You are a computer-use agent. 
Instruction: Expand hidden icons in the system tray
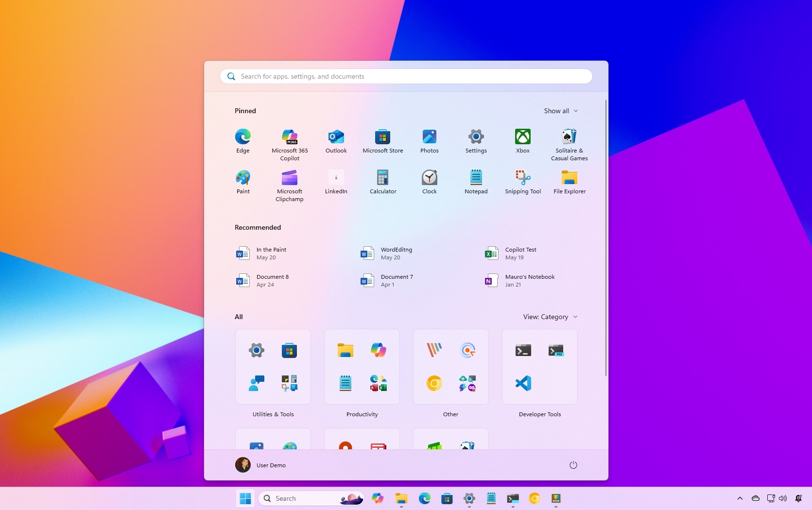[x=740, y=498]
